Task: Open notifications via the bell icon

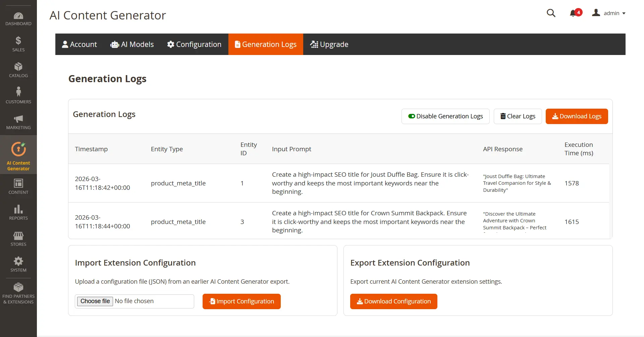Action: pos(574,13)
